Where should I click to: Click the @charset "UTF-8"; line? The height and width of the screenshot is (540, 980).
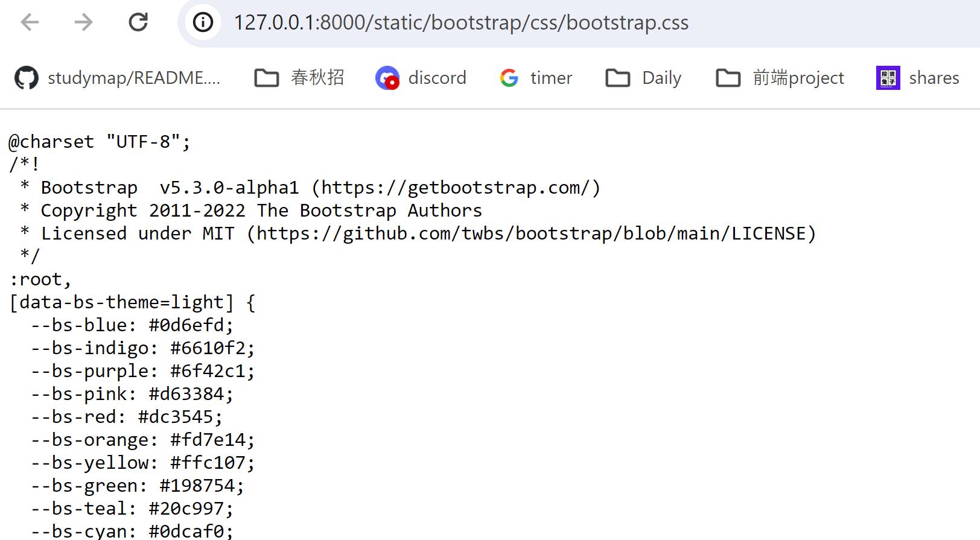[x=100, y=142]
